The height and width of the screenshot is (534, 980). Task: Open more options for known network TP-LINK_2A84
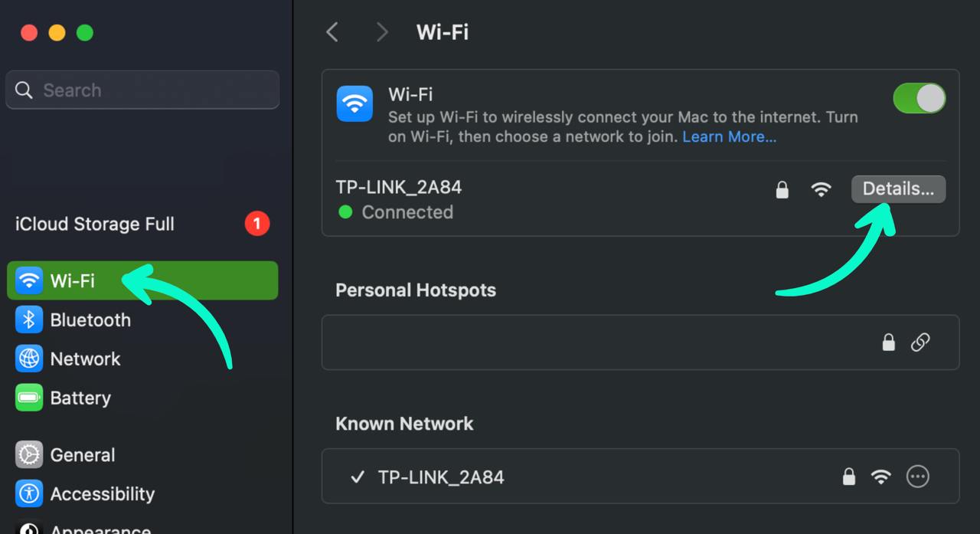917,477
